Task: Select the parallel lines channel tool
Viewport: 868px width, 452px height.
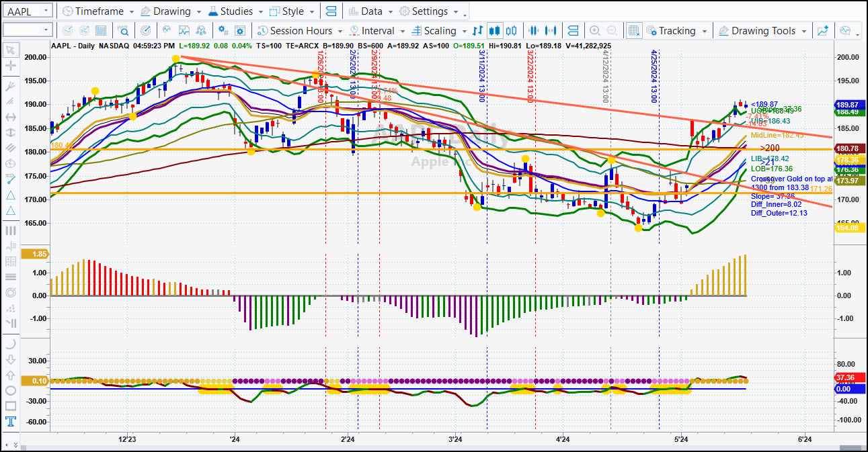Action: coord(10,148)
